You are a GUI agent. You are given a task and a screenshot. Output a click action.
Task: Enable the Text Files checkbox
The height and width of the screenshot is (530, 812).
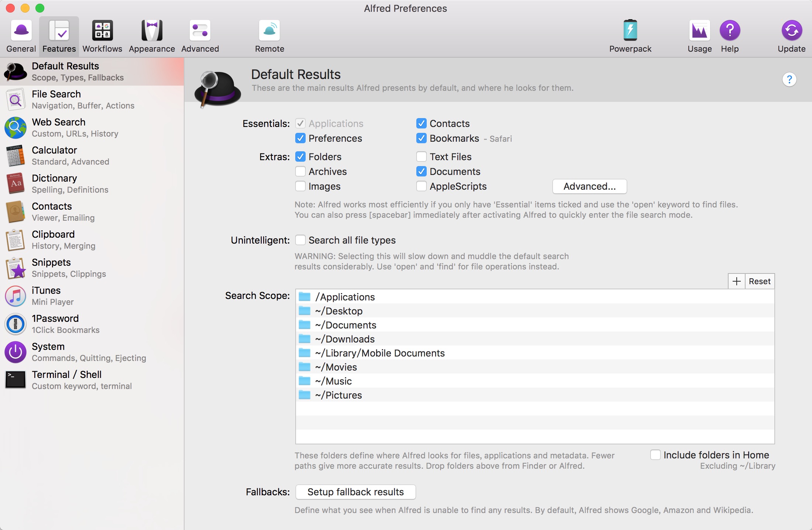(x=422, y=157)
